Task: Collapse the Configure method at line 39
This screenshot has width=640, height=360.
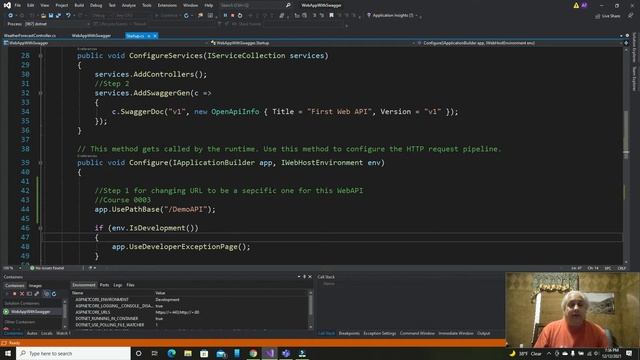Action: tap(40, 162)
